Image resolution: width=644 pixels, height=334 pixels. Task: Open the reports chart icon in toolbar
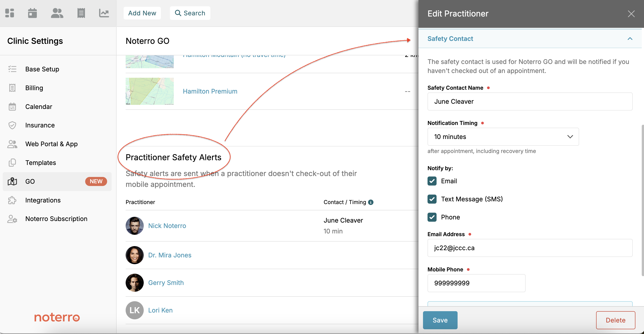click(104, 13)
